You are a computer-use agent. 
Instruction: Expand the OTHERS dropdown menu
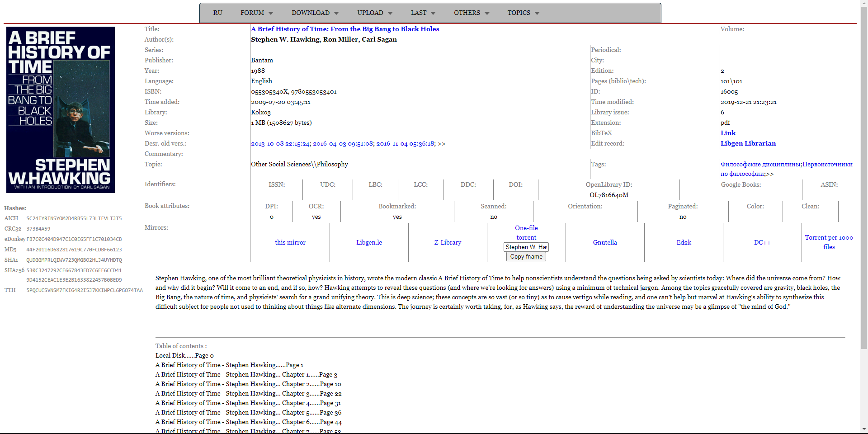[x=472, y=13]
